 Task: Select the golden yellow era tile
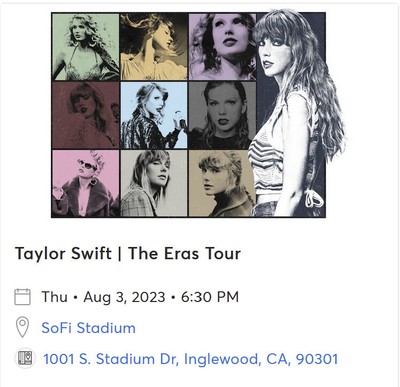click(x=154, y=47)
